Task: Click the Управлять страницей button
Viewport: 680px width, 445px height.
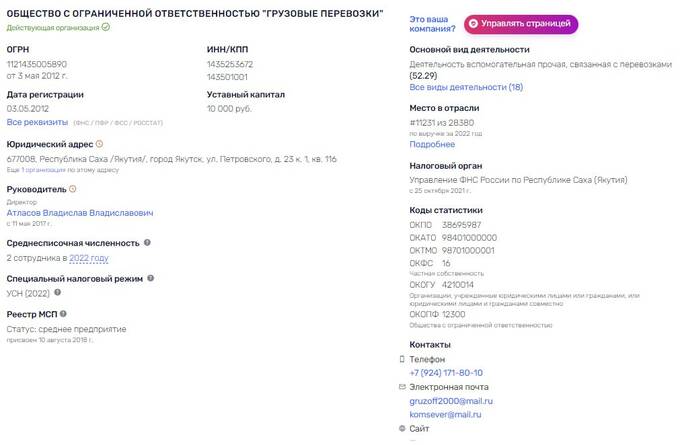Action: (521, 24)
